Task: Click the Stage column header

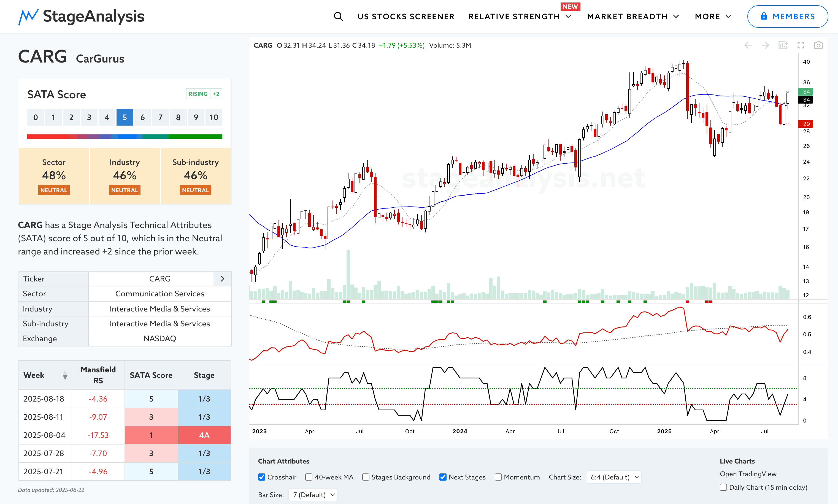Action: (204, 375)
